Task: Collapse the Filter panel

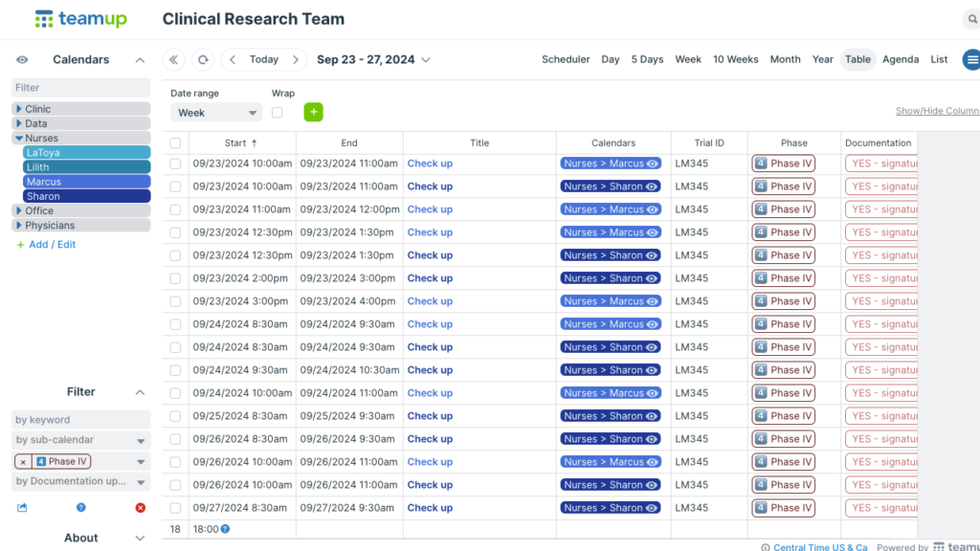Action: coord(140,392)
